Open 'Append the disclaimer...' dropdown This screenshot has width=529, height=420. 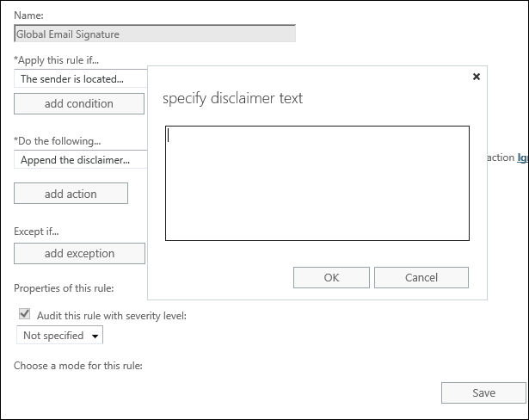coord(81,159)
